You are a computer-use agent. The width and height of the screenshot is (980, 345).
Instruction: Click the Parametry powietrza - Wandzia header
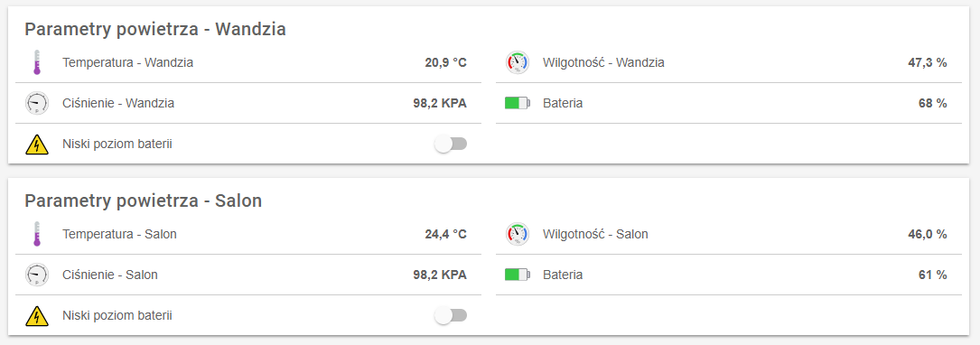(155, 30)
